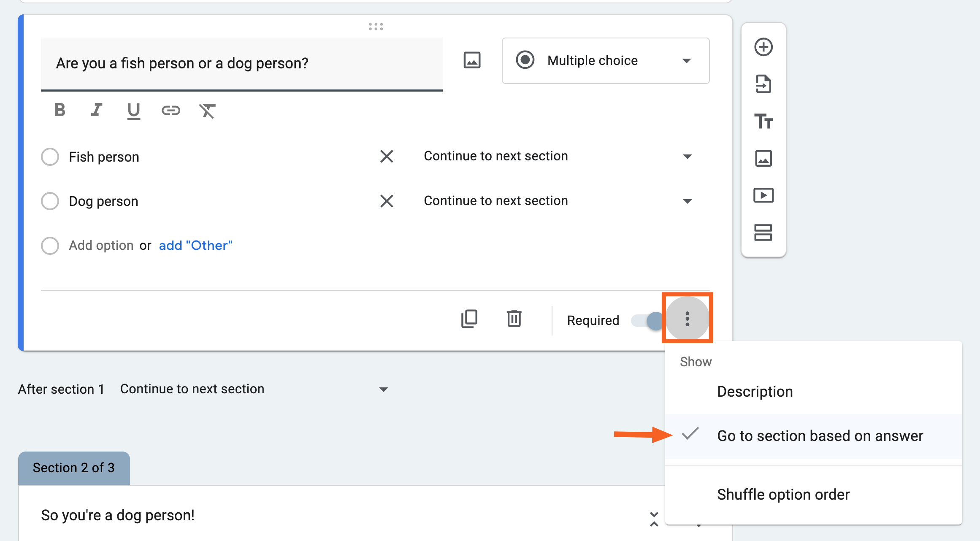Delete this question with trash icon

pyautogui.click(x=514, y=318)
